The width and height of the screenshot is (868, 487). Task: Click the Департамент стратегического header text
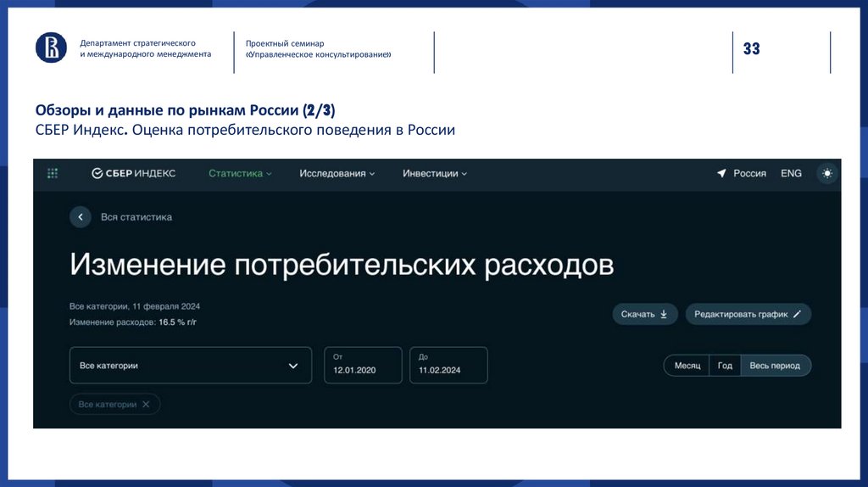click(x=146, y=48)
